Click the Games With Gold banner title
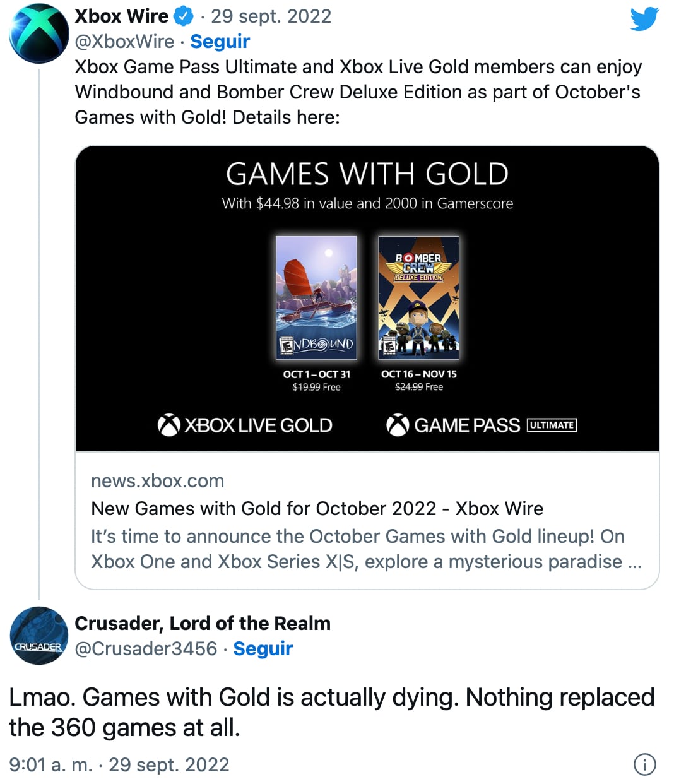Image resolution: width=674 pixels, height=784 pixels. point(367,174)
